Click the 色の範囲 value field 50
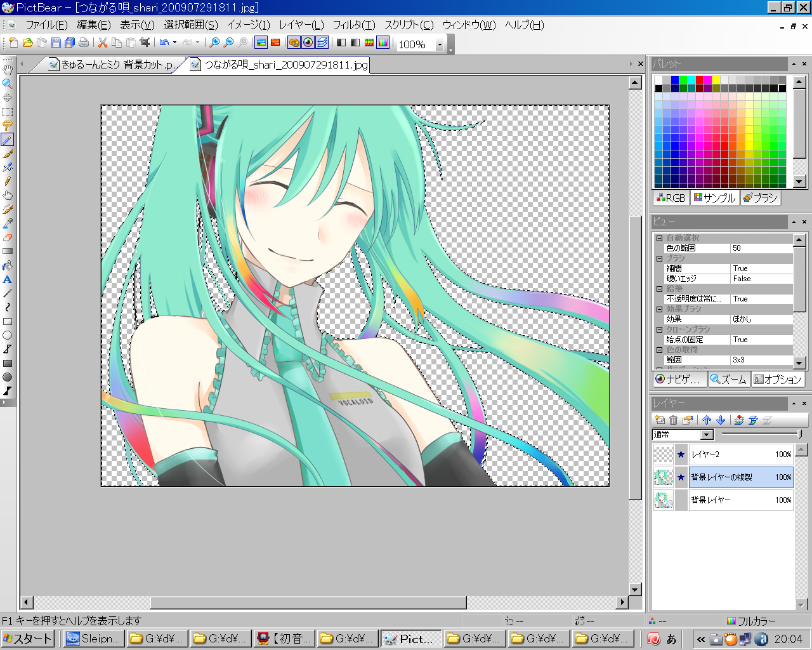This screenshot has width=812, height=650. click(761, 248)
